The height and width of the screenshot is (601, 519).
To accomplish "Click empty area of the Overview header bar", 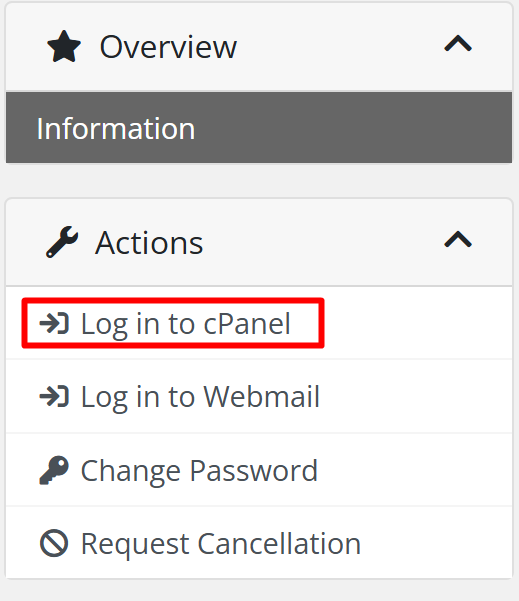I will coord(337,46).
